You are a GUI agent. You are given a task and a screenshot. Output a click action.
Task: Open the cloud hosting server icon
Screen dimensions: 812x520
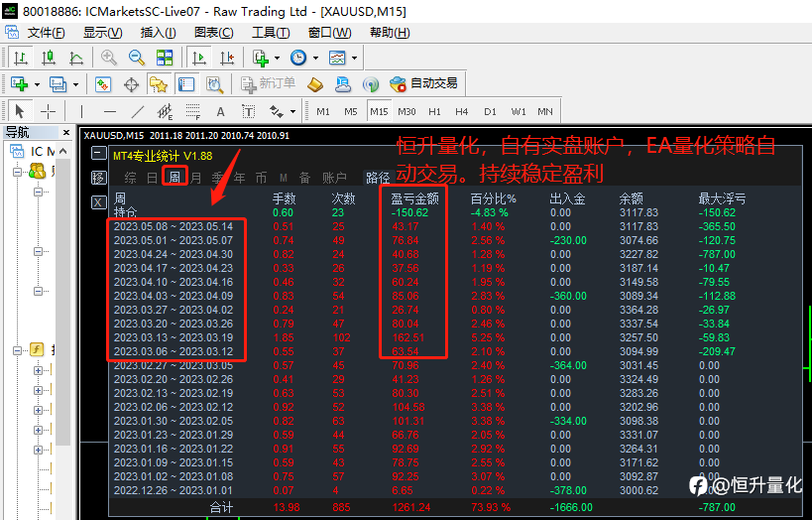tap(343, 84)
